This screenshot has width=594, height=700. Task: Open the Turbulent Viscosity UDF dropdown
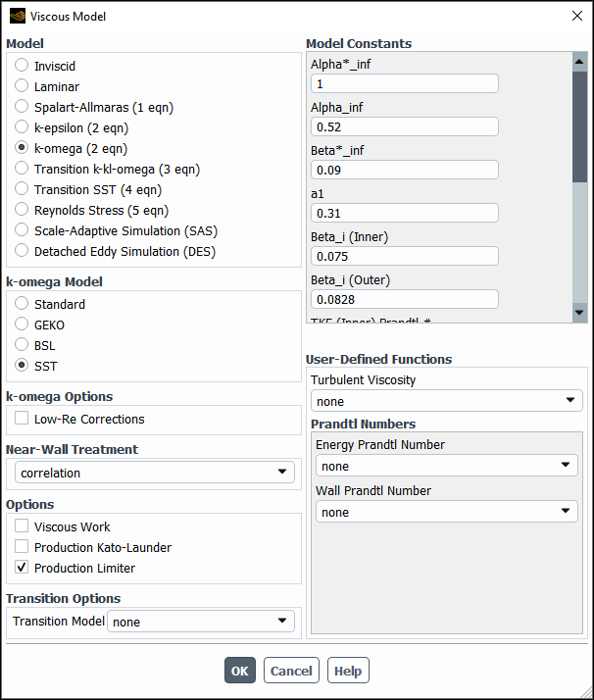[x=446, y=401]
